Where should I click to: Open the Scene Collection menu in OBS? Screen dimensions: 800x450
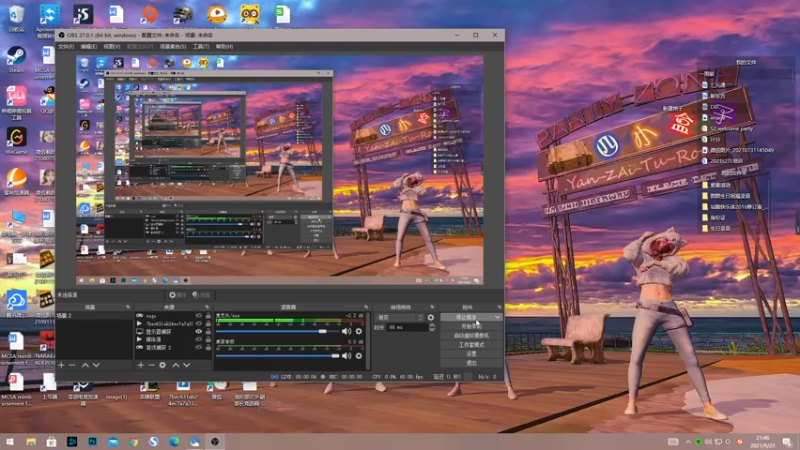[x=173, y=46]
